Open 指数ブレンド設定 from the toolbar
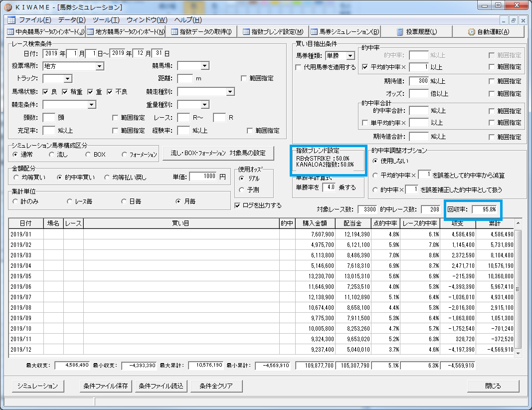Image resolution: width=532 pixels, height=410 pixels. 273,31
